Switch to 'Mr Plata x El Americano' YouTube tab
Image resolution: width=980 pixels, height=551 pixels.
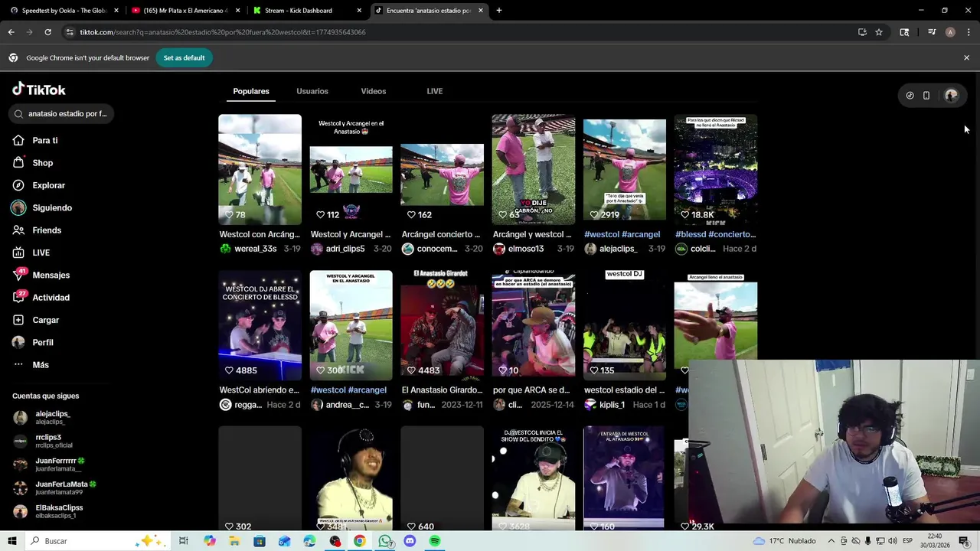[185, 11]
